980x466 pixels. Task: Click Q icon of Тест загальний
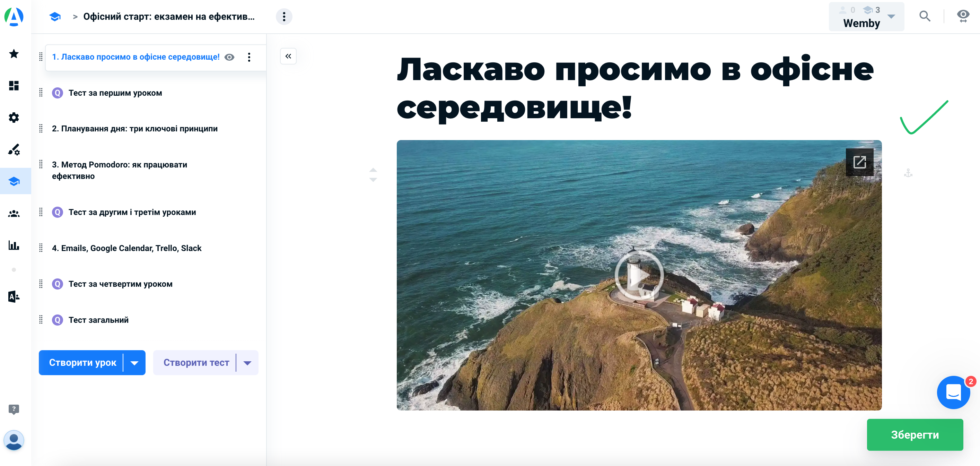click(x=58, y=320)
